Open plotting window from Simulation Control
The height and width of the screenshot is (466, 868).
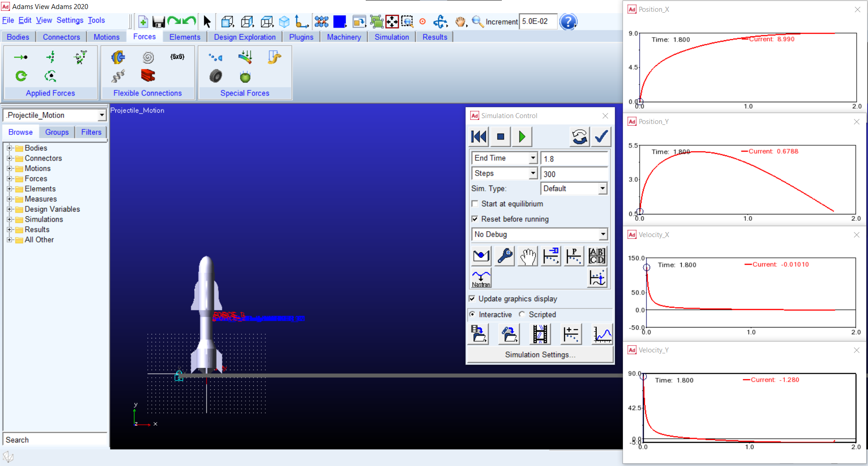pos(602,335)
